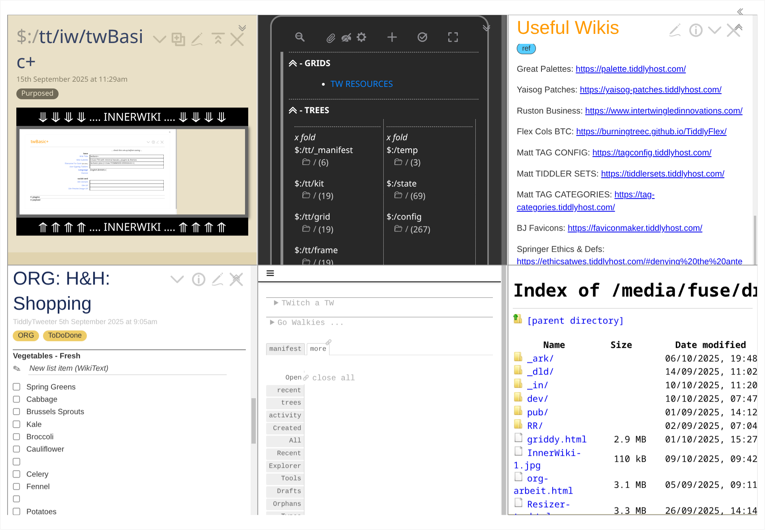The width and height of the screenshot is (765, 532).
Task: Collapse the GRIDS section chevron
Action: [293, 63]
